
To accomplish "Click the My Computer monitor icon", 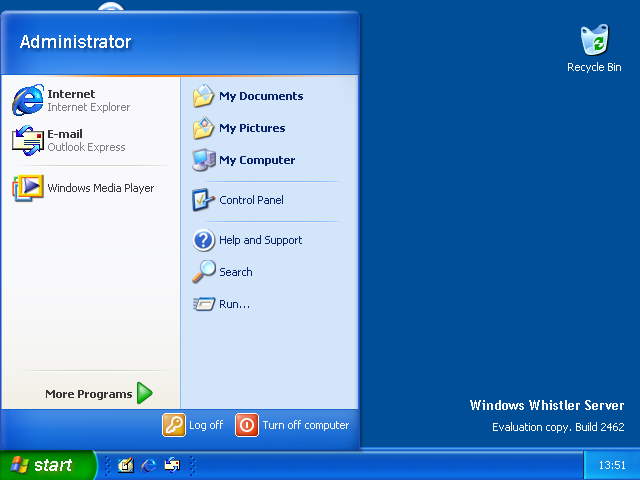I will tap(204, 160).
